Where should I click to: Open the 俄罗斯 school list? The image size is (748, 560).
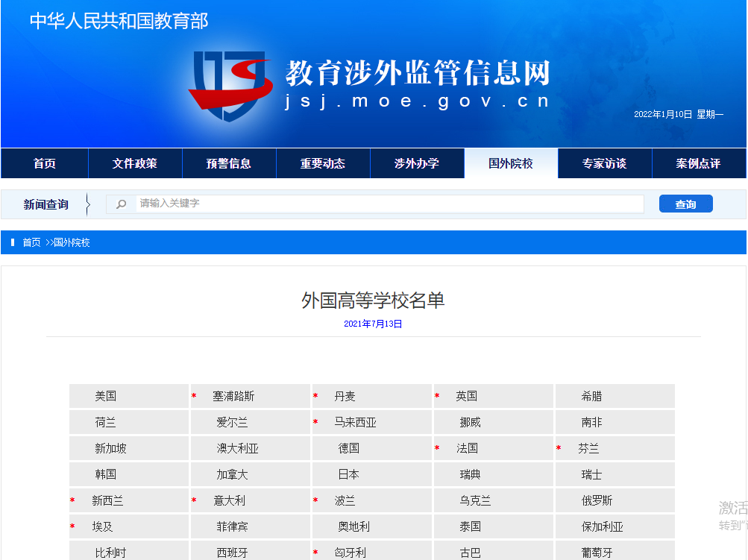coord(597,500)
